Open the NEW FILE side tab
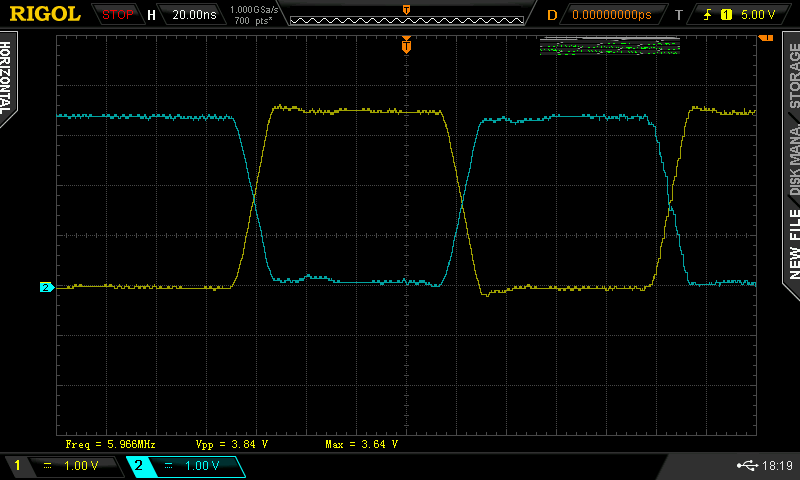 point(794,244)
